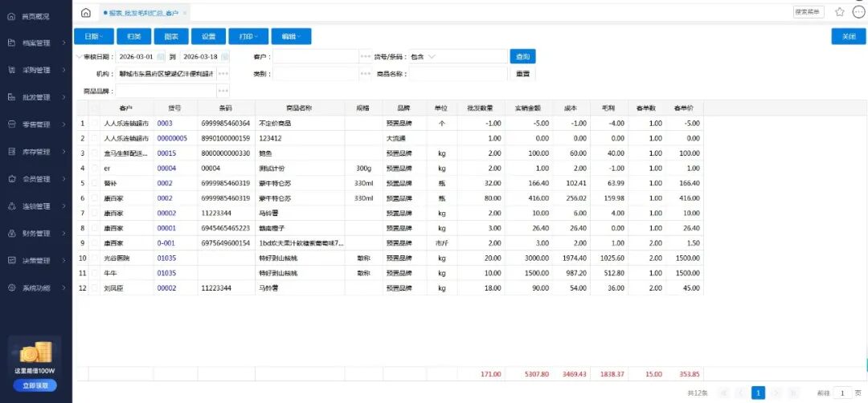Open 批发管理 in the sidebar

36,97
